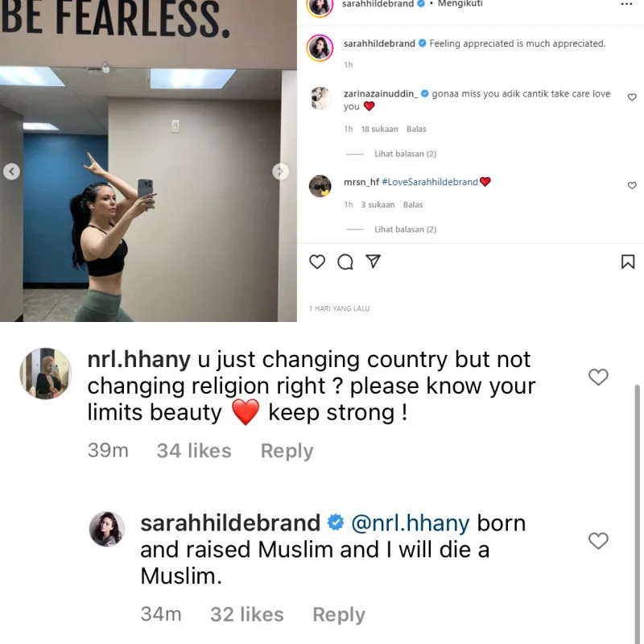Save post with the bookmark icon

click(628, 262)
